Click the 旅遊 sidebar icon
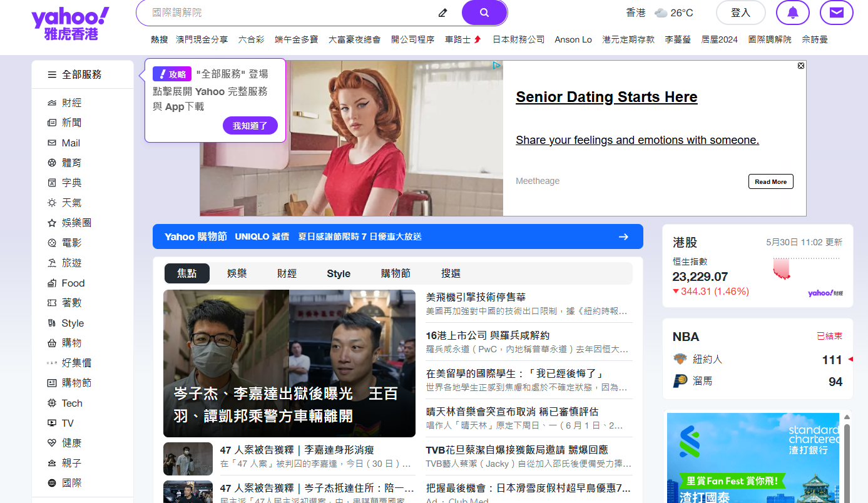The width and height of the screenshot is (868, 503). (52, 263)
